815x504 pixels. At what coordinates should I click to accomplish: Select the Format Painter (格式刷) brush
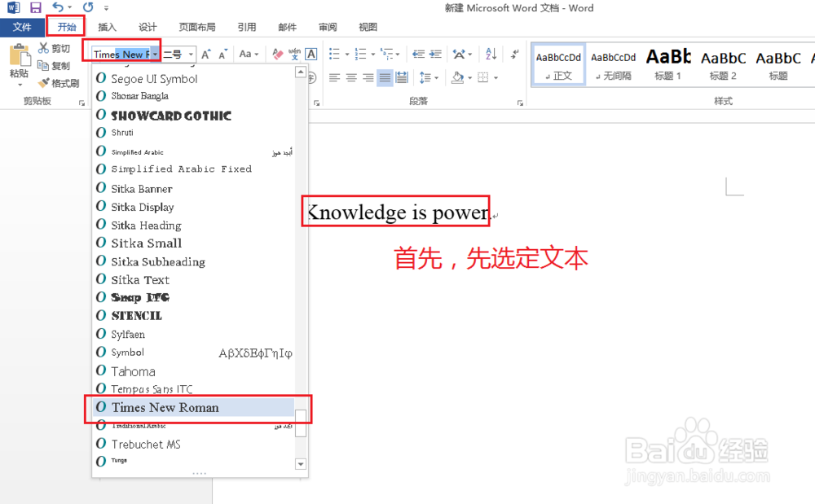(x=59, y=83)
